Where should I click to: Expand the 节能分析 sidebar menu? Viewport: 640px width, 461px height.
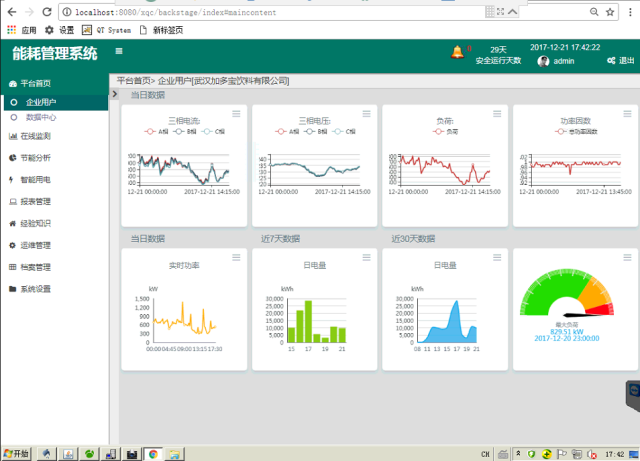(36, 158)
